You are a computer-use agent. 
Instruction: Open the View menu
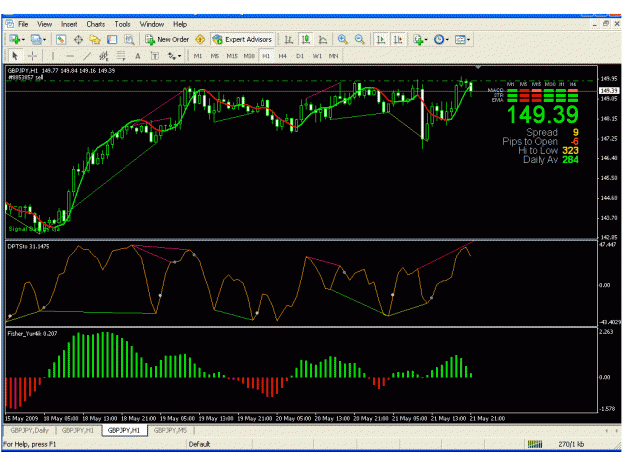point(45,24)
